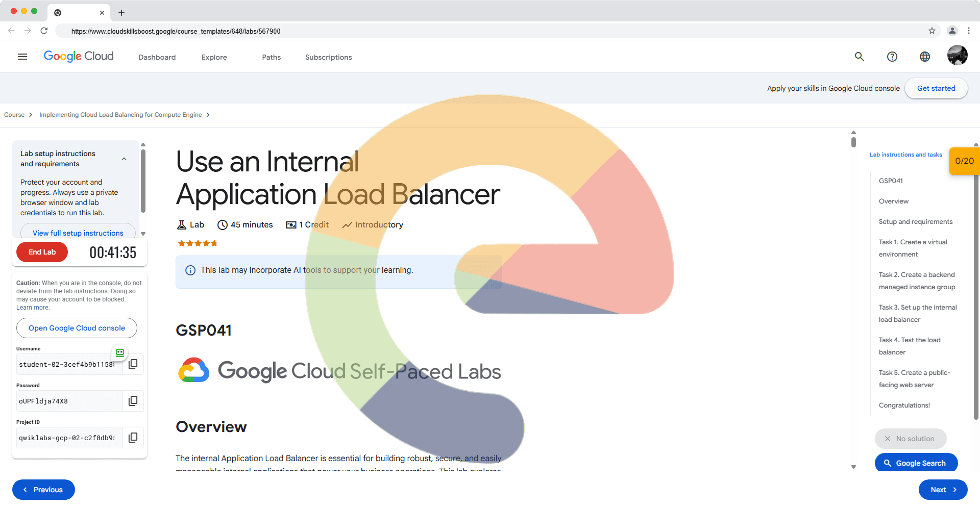Click Open Google Cloud console button
This screenshot has height=508, width=980.
77,328
